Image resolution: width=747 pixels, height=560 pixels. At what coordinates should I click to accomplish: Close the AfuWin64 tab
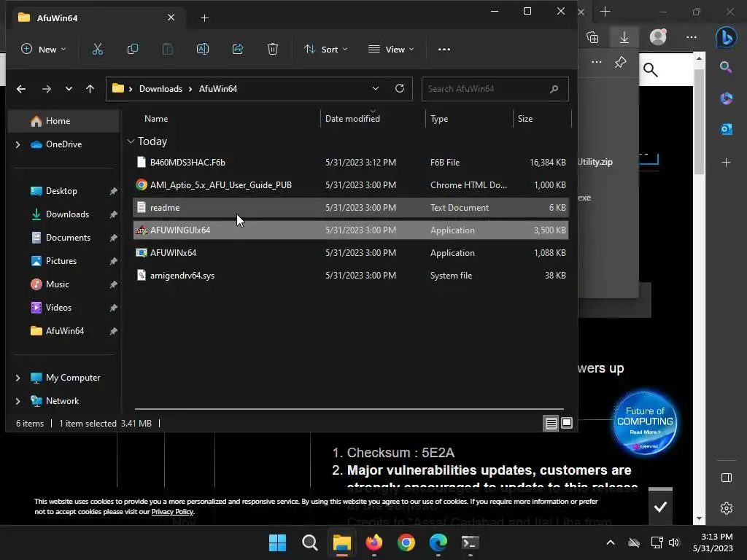(x=171, y=17)
